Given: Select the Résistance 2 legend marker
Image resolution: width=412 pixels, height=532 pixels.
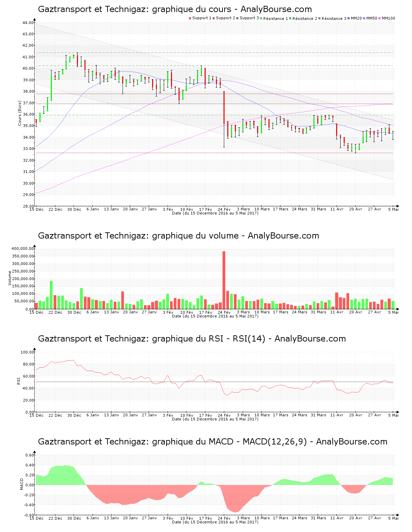Looking at the screenshot, I should coord(290,18).
